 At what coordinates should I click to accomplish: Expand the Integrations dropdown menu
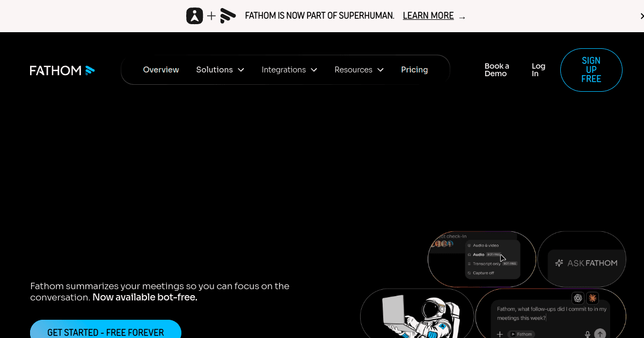coord(289,70)
